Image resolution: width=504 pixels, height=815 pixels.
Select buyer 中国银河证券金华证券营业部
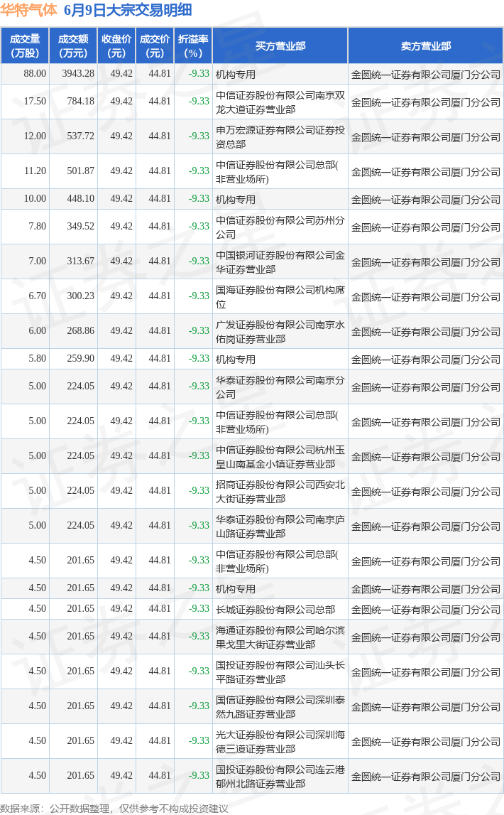tap(280, 262)
